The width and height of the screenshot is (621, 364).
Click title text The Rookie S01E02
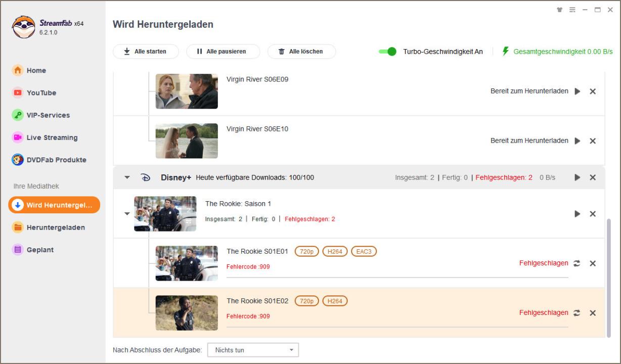tap(257, 301)
